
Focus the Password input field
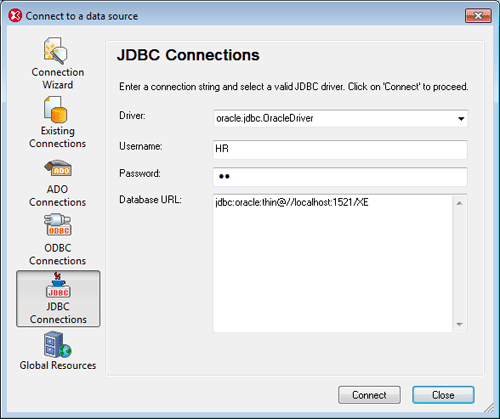(340, 177)
